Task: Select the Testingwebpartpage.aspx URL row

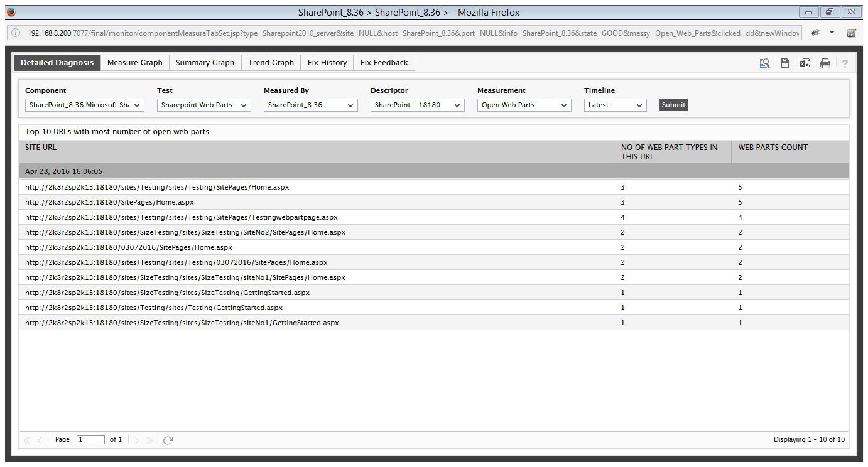Action: point(434,217)
